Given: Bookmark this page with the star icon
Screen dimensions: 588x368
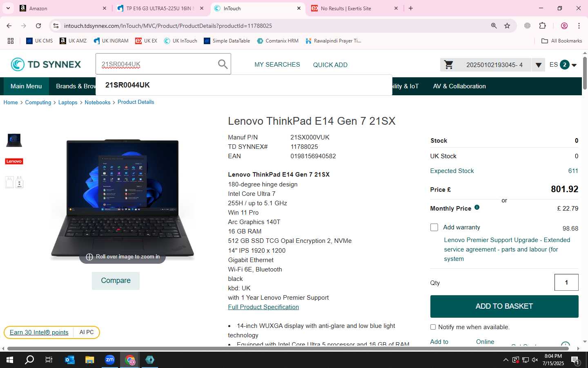Looking at the screenshot, I should point(507,26).
